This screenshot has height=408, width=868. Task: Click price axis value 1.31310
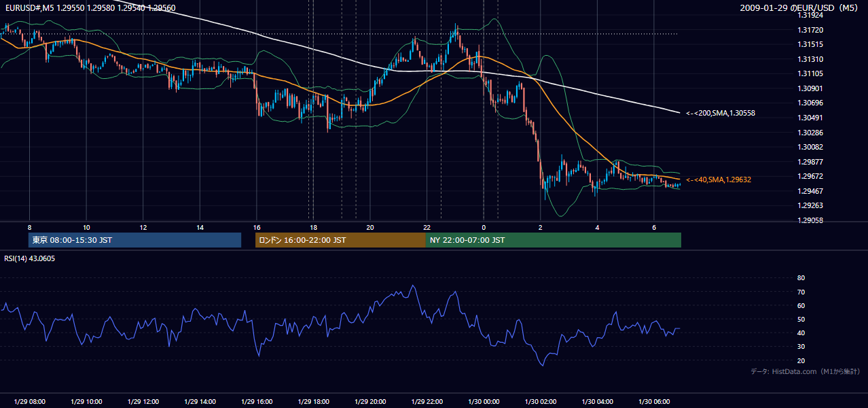[x=811, y=59]
